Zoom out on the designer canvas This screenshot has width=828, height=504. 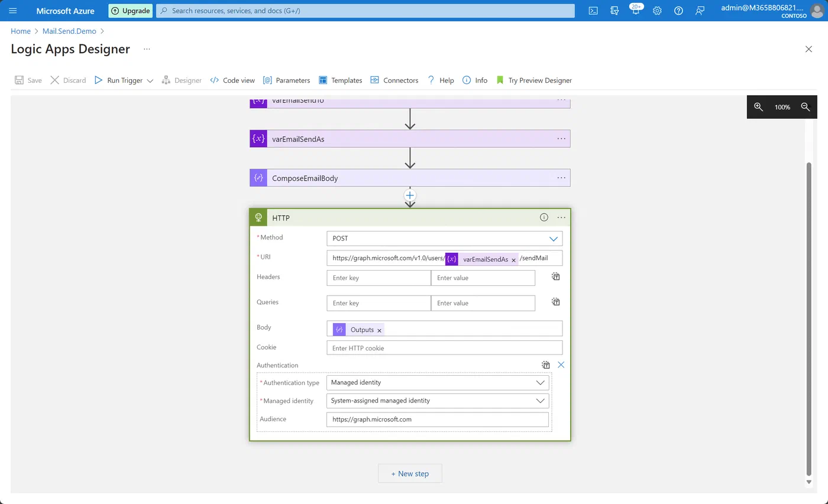[805, 107]
